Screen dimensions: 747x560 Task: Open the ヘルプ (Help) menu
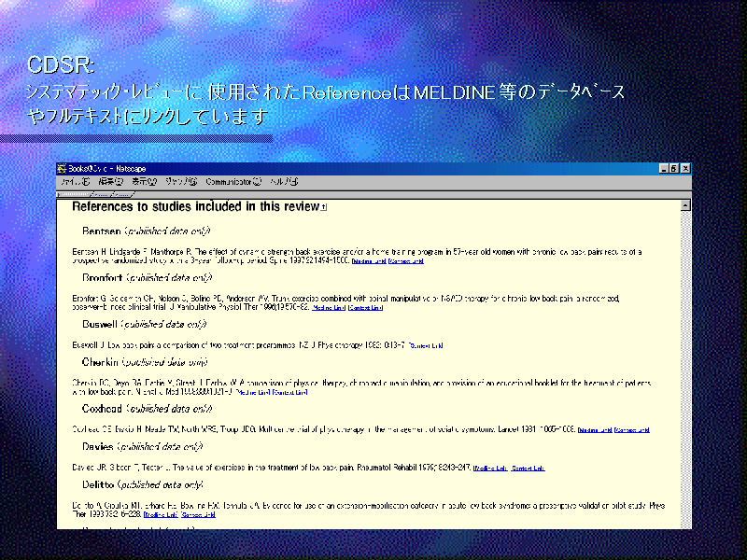point(284,182)
